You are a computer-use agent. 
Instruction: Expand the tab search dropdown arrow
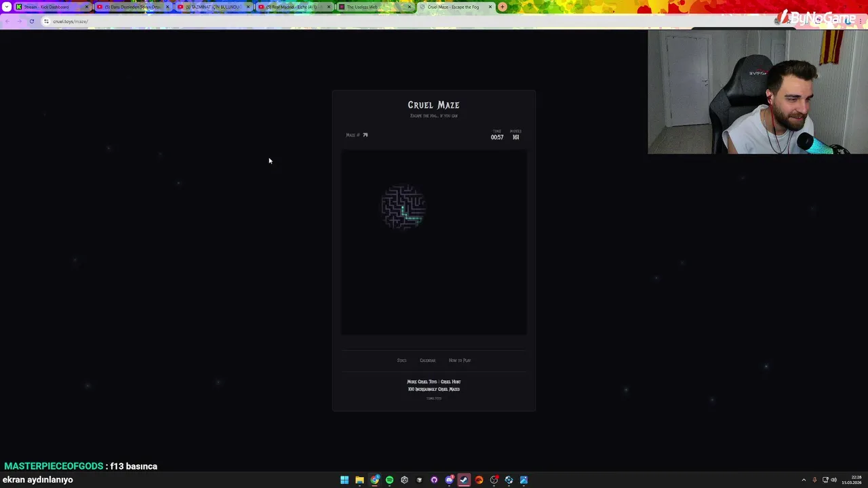click(x=6, y=7)
